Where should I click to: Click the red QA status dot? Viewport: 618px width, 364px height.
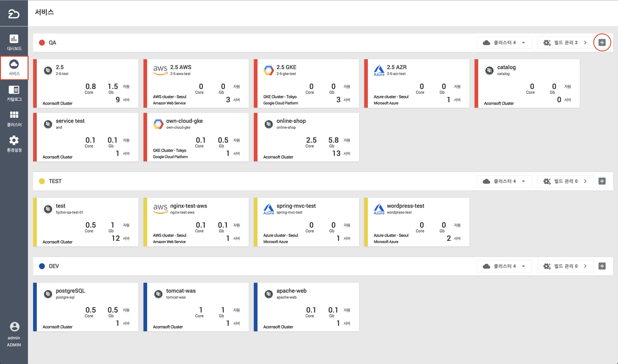42,43
